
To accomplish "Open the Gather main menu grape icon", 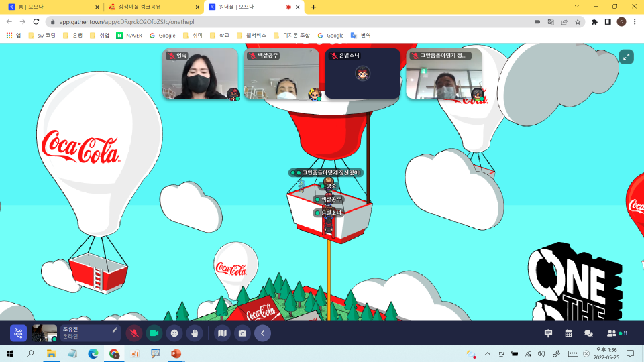I will 18,333.
